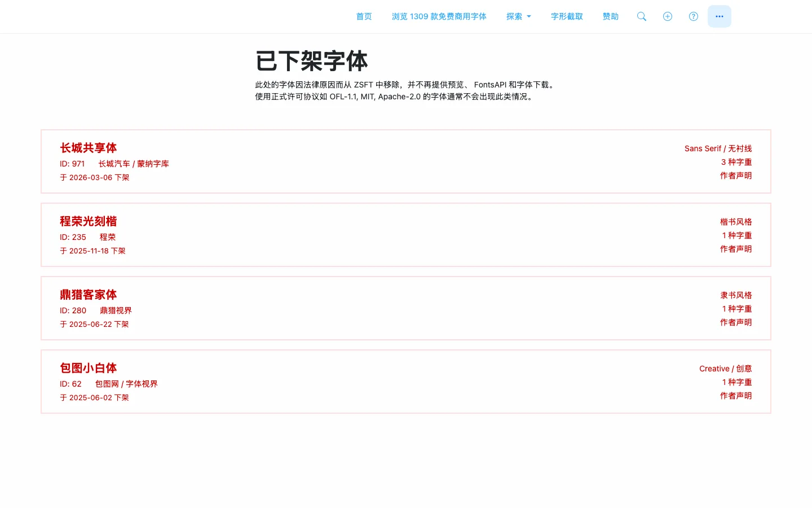Open the 赞助 nav item

tap(611, 16)
